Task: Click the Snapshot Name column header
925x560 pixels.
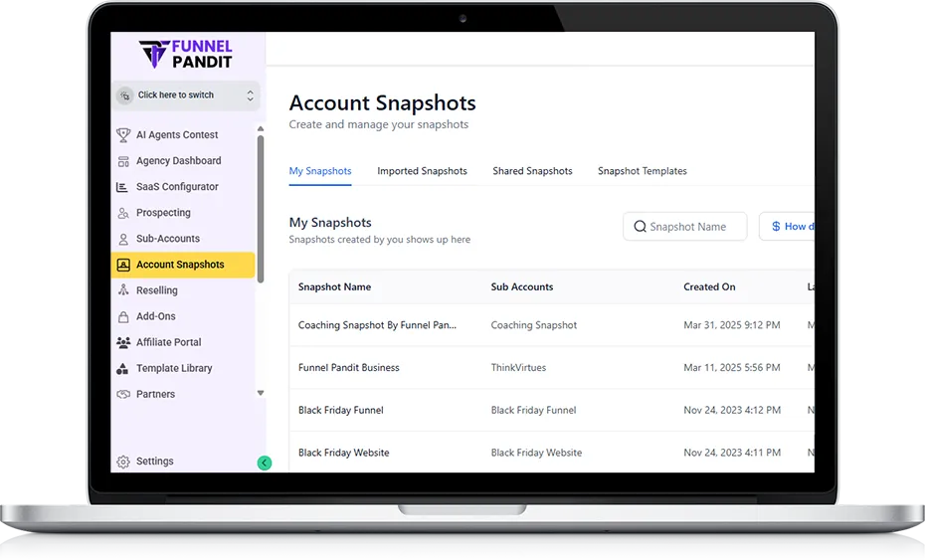Action: (x=334, y=287)
